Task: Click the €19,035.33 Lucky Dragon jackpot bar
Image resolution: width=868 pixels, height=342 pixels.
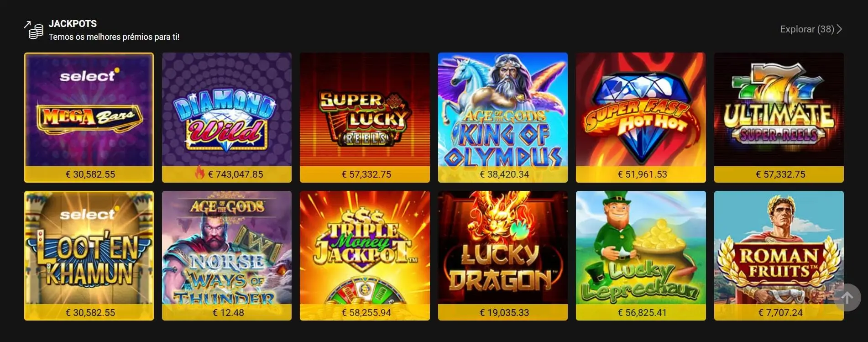Action: coord(503,313)
